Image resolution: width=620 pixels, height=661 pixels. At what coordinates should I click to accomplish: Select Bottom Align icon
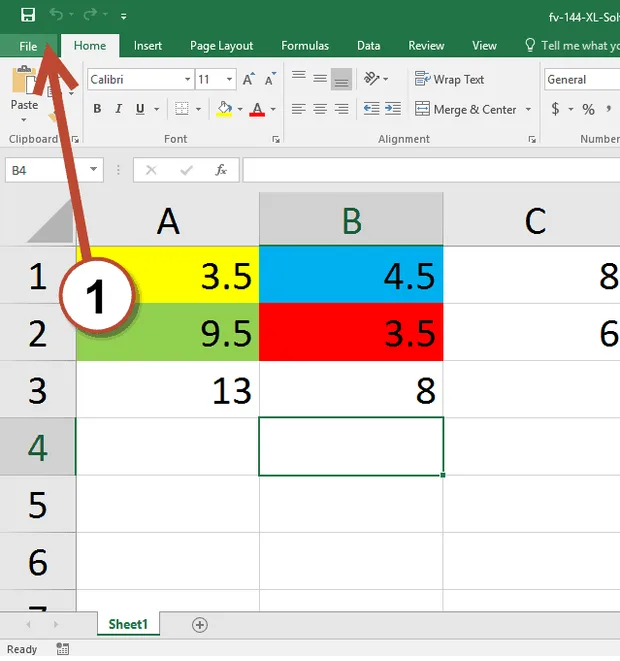point(341,79)
